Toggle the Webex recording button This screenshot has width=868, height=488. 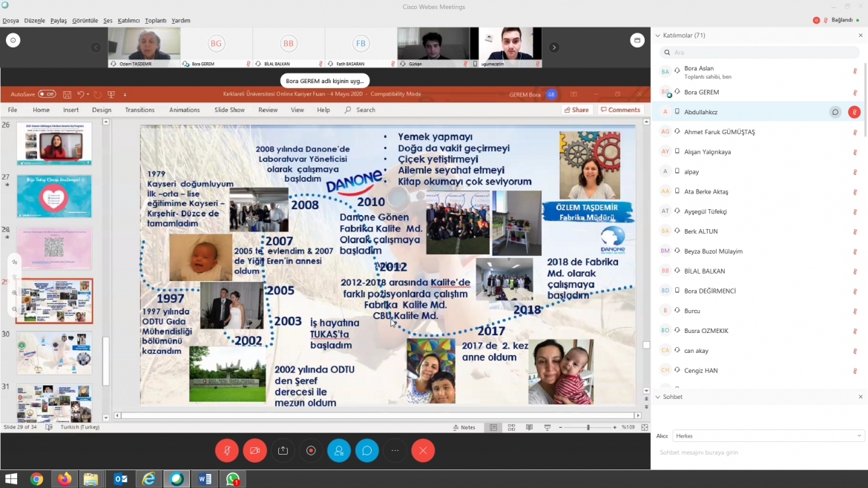311,450
